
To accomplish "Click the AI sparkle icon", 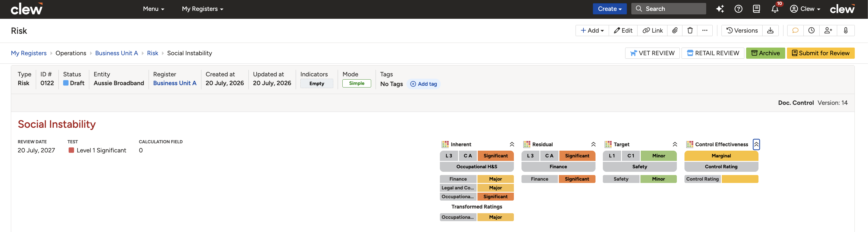I will coord(720,9).
